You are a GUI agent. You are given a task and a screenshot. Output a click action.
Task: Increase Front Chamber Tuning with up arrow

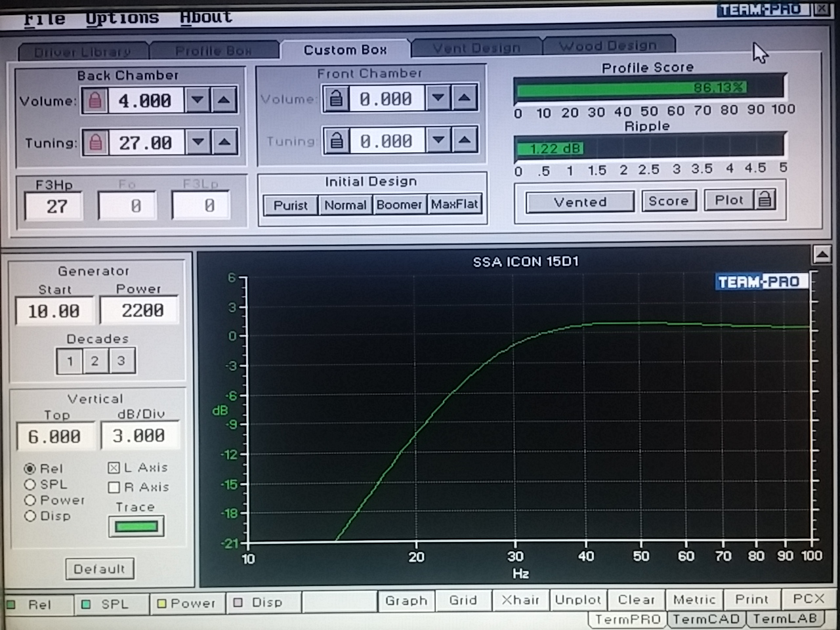click(x=465, y=140)
